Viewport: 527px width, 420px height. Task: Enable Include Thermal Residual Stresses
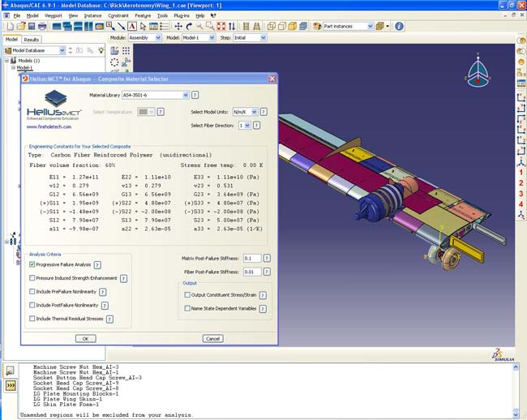pyautogui.click(x=32, y=318)
